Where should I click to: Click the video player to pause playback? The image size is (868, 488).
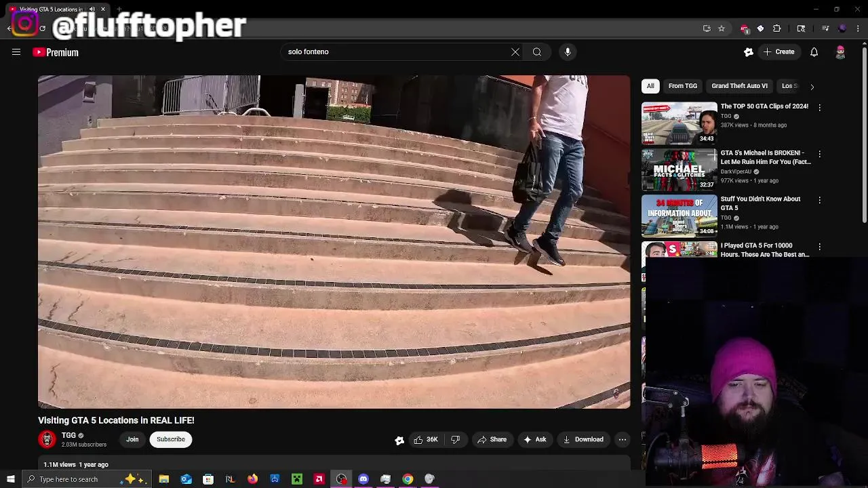tap(334, 242)
